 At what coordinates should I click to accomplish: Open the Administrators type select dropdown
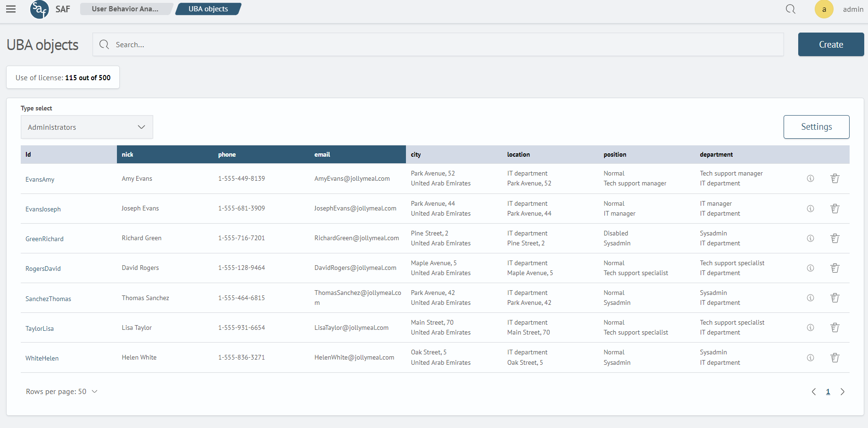coord(87,127)
